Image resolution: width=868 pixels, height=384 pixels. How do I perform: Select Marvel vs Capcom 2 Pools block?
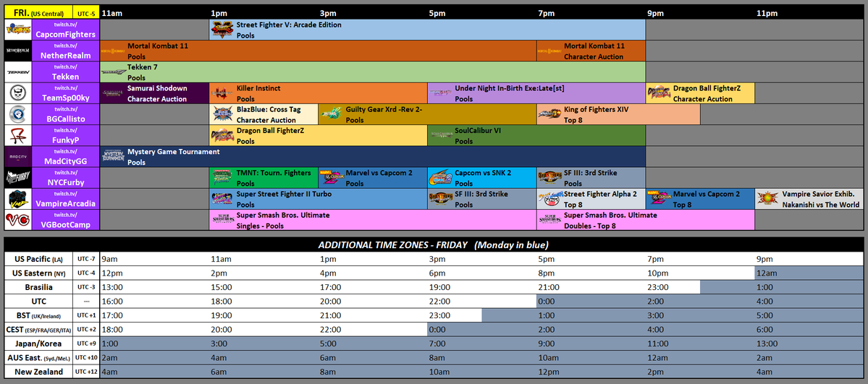(x=373, y=178)
